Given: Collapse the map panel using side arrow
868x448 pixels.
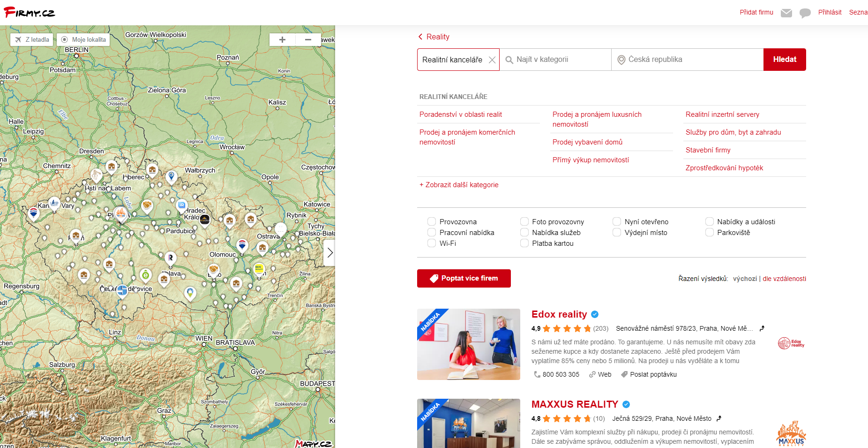Looking at the screenshot, I should (329, 253).
